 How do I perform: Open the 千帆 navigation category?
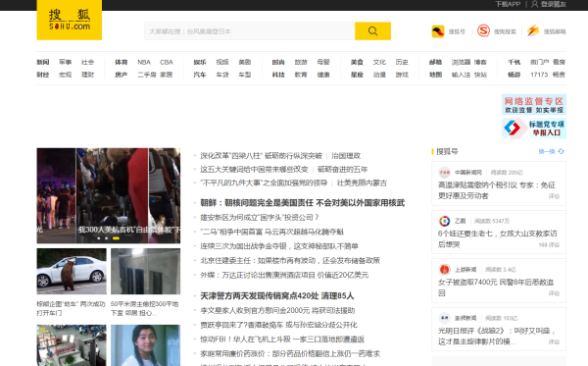pyautogui.click(x=514, y=62)
